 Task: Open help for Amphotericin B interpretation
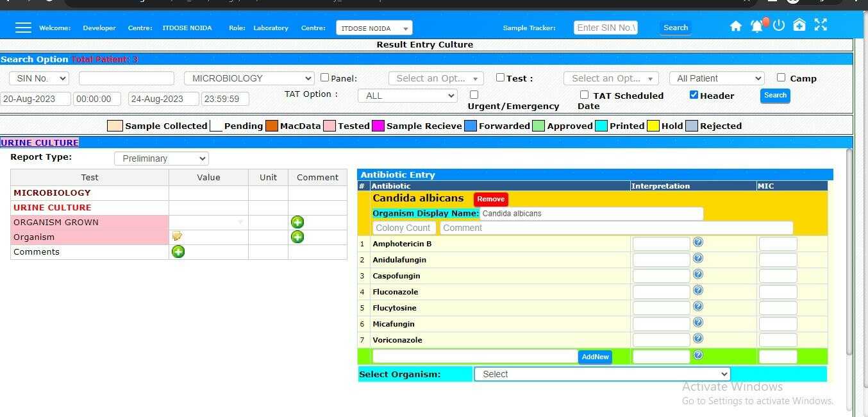[x=697, y=242]
